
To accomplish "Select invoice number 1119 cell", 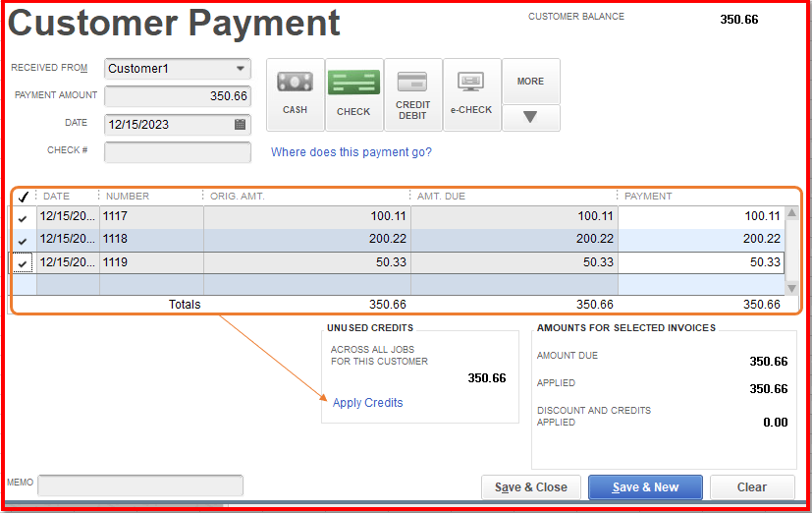I will pos(152,262).
